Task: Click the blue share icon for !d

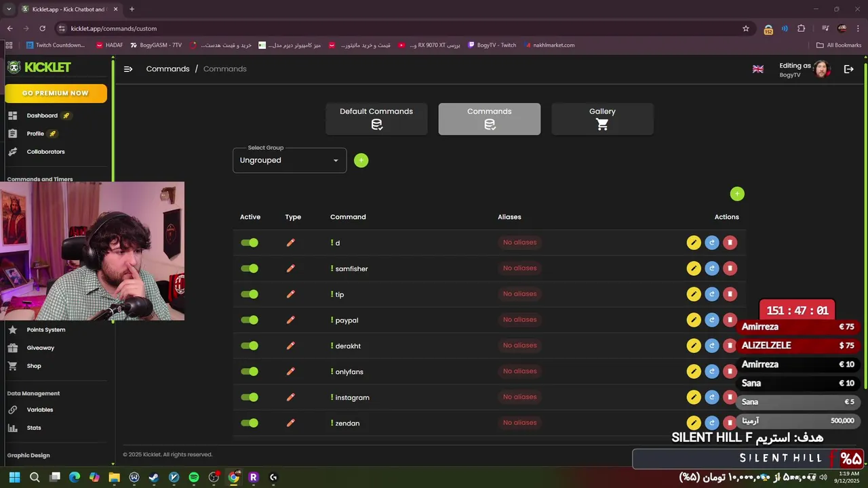Action: (x=712, y=243)
